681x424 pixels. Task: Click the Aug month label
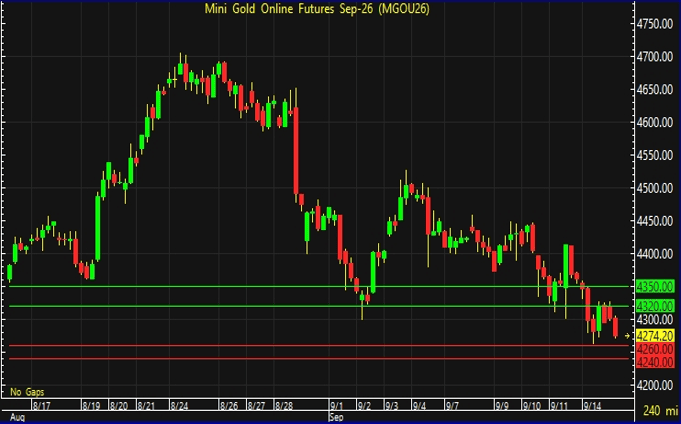coord(17,418)
